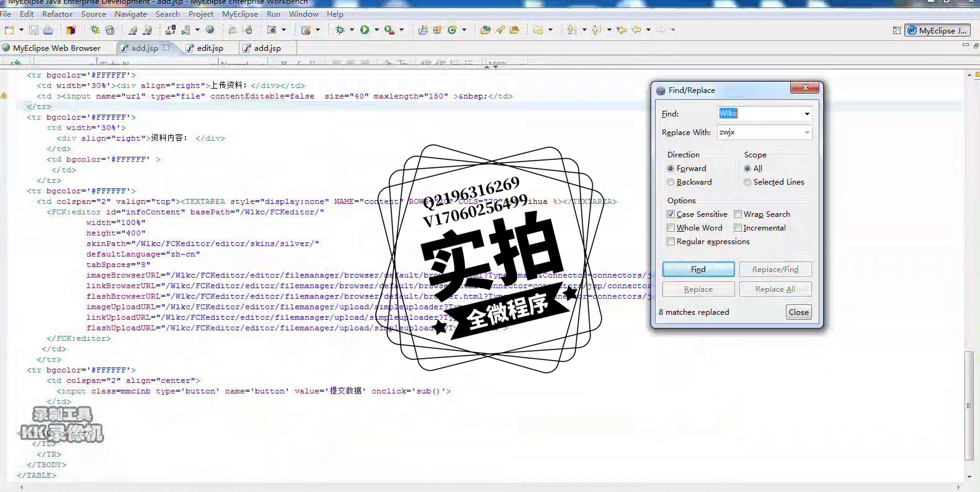The height and width of the screenshot is (492, 980).
Task: Click the editor vertical scrollbar thumb
Action: point(969,406)
